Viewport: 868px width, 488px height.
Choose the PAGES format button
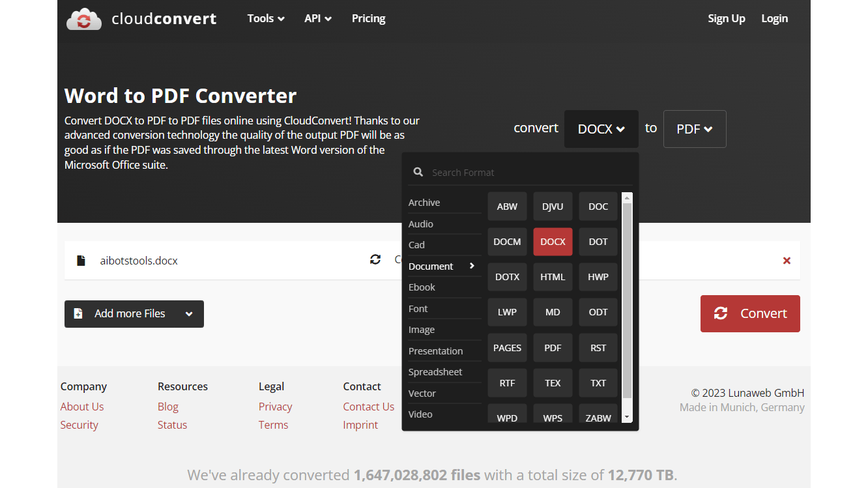click(507, 348)
